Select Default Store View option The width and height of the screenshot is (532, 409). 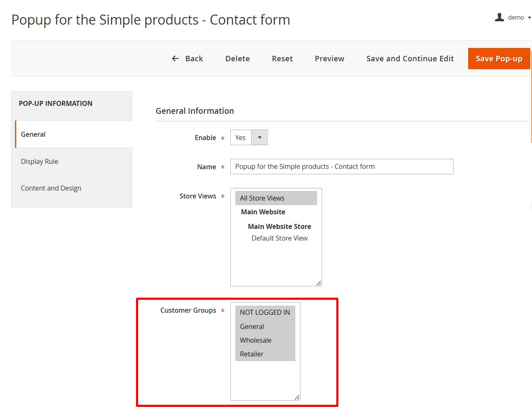click(x=279, y=238)
